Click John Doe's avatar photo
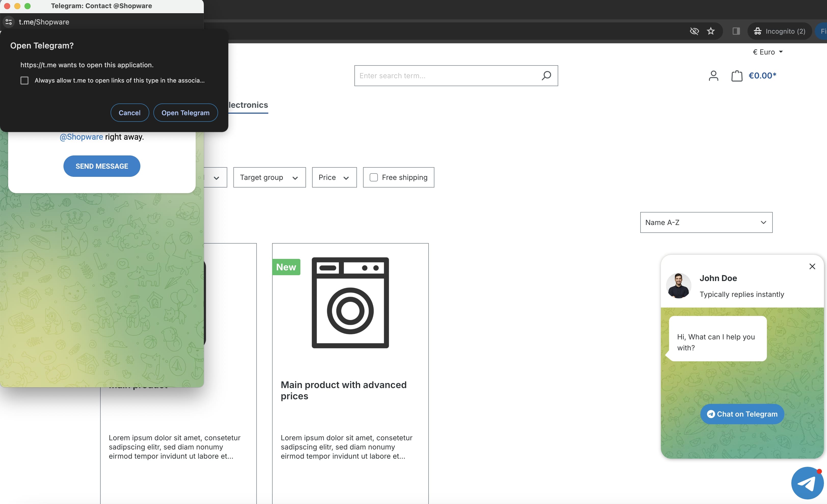 (678, 285)
